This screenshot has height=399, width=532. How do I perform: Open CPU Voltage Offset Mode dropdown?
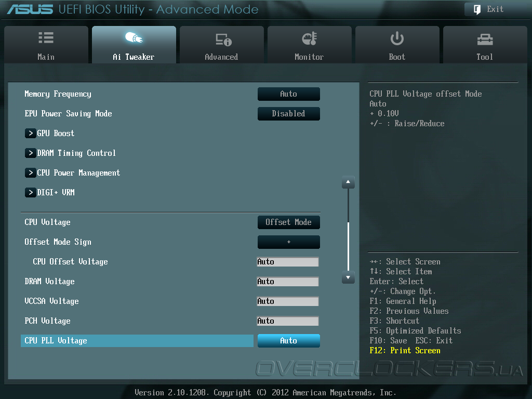click(x=289, y=222)
